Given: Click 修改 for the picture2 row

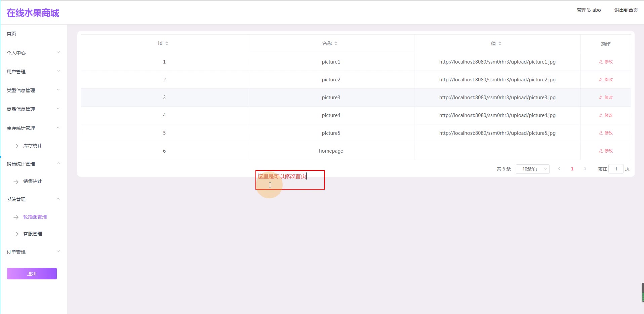Looking at the screenshot, I should point(606,80).
